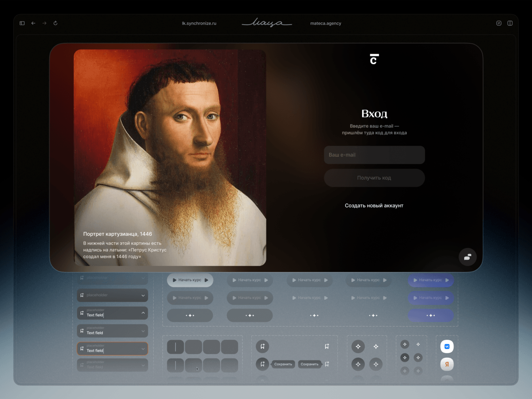Click the Начать курс button directly below the white one
The width and height of the screenshot is (532, 399).
pos(190,298)
